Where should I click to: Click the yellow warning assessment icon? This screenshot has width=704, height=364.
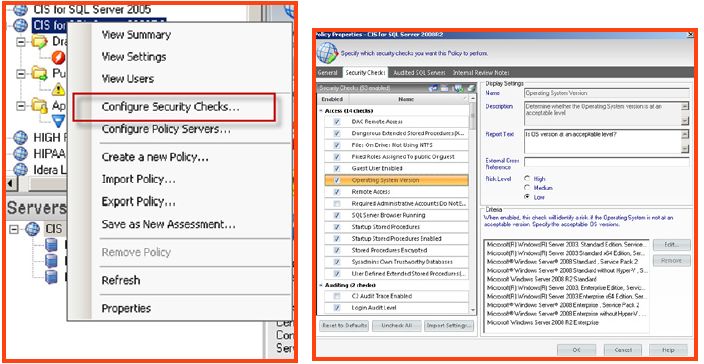pyautogui.click(x=58, y=89)
